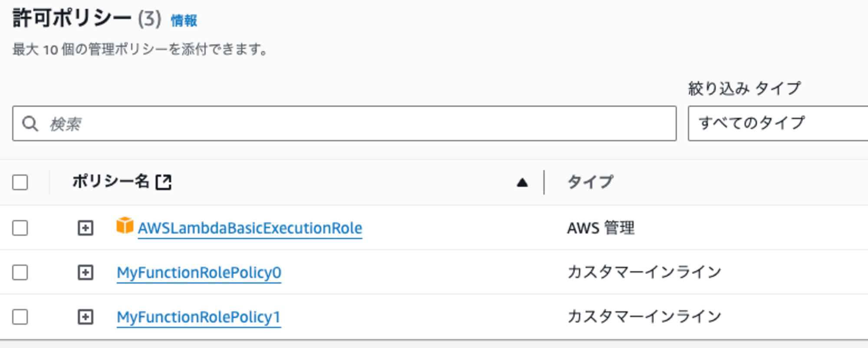Screen dimensions: 868x348
Task: Click the search magnifier icon
Action: tap(30, 124)
